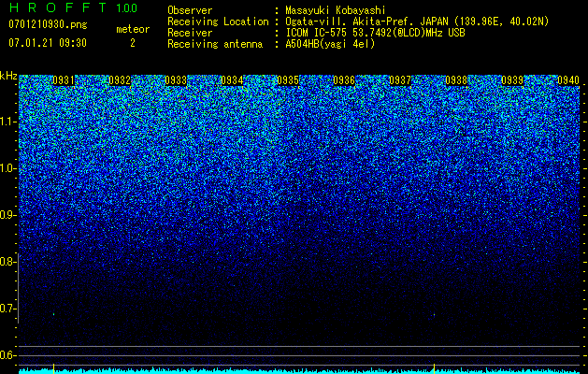Click the meteor echo dot near 0931

(53, 314)
